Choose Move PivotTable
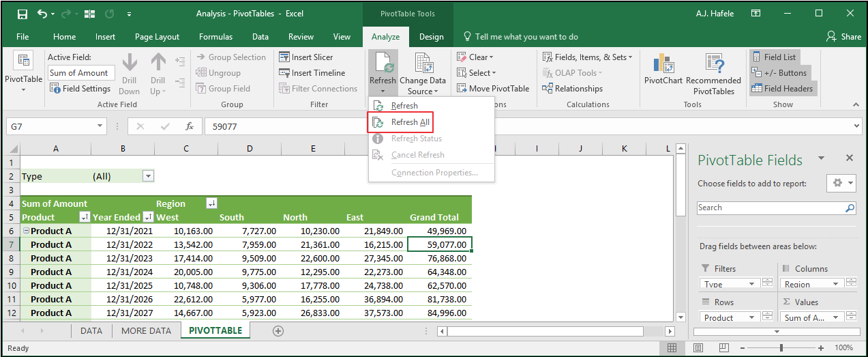Image resolution: width=868 pixels, height=357 pixels. (x=492, y=89)
